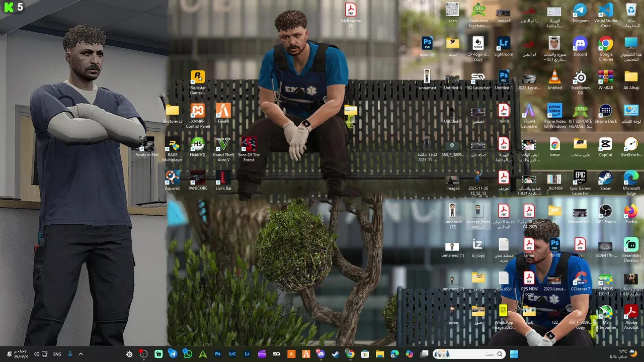This screenshot has height=362, width=644.
Task: Select the scan QR code image
Action: (452, 13)
